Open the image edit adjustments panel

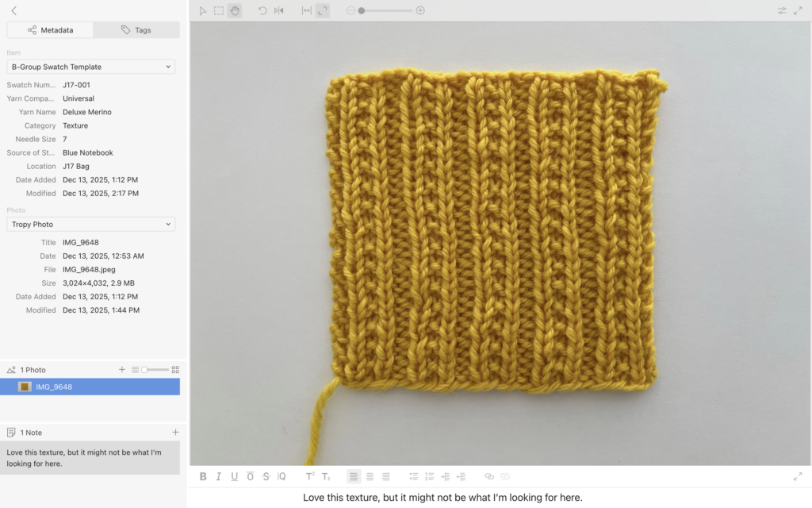[782, 11]
